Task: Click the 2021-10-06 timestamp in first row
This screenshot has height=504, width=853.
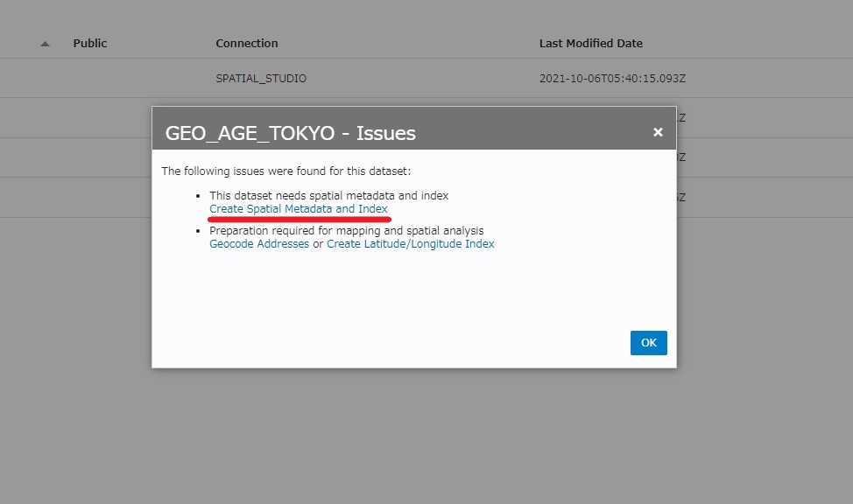Action: tap(613, 78)
